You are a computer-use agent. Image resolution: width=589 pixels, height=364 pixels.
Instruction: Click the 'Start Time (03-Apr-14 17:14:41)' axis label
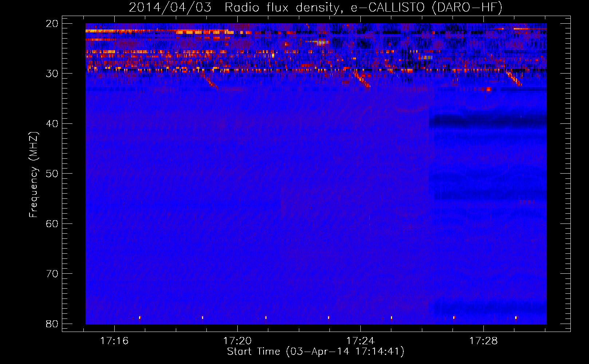pyautogui.click(x=316, y=352)
